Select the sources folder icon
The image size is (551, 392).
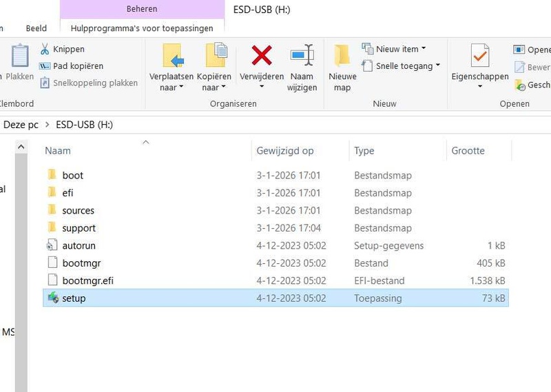(x=52, y=210)
